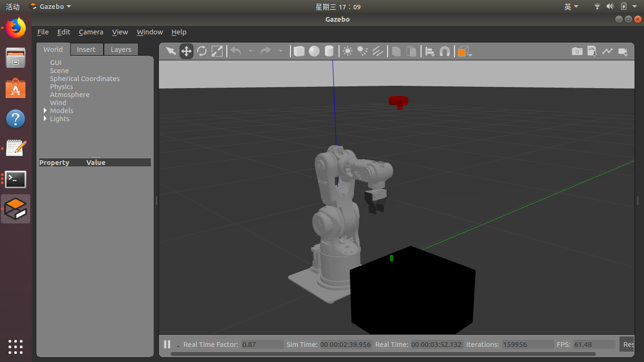This screenshot has height=362, width=644.
Task: Show Applications grid in the dock
Action: click(16, 346)
